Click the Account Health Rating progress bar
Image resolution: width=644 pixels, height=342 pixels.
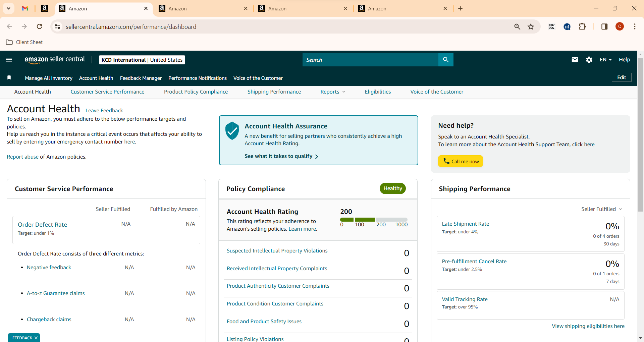(374, 220)
